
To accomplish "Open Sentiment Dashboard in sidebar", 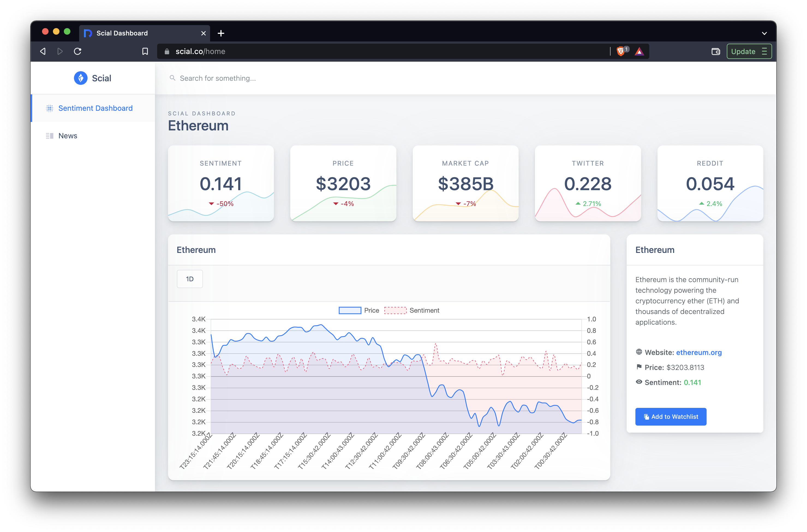I will pyautogui.click(x=93, y=108).
